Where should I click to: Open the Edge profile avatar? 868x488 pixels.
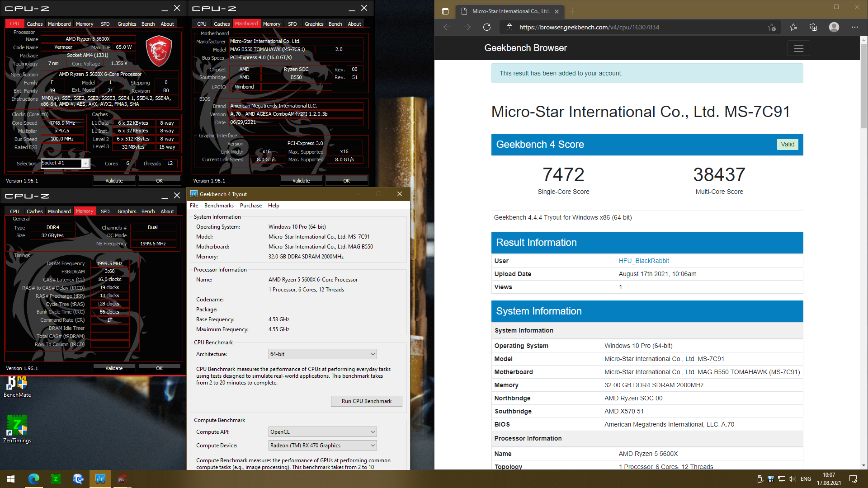click(x=834, y=27)
